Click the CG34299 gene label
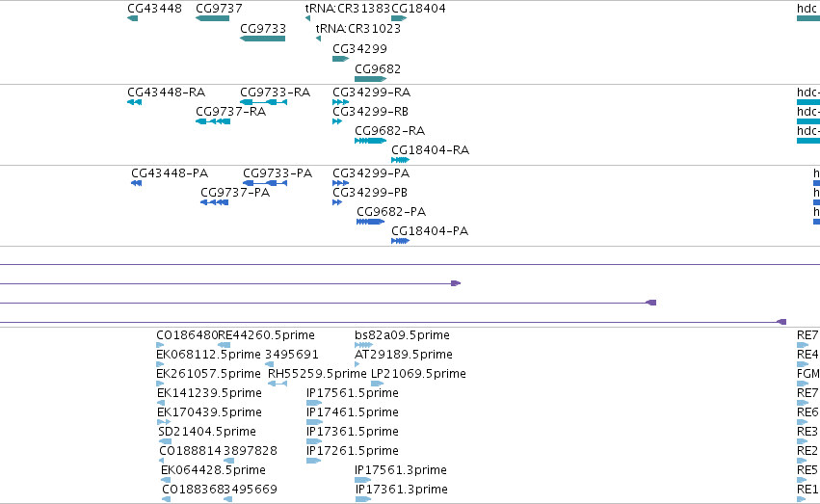The width and height of the screenshot is (820, 504). pos(359,48)
